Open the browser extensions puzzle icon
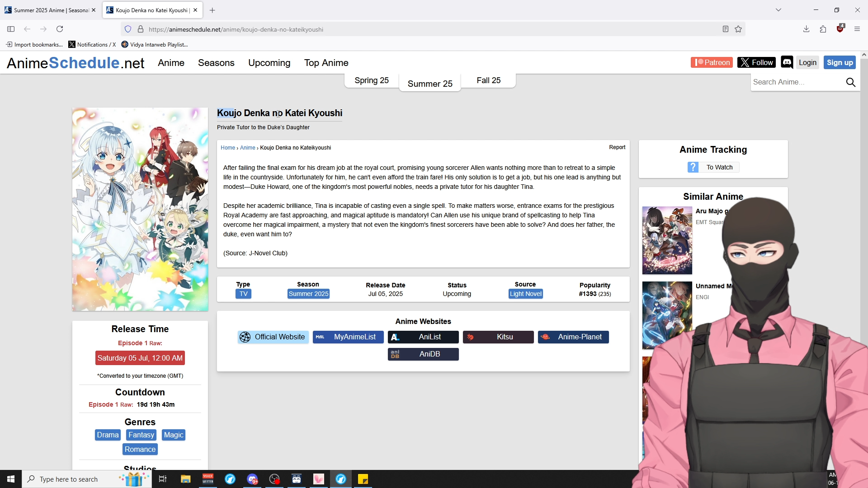 (x=823, y=29)
